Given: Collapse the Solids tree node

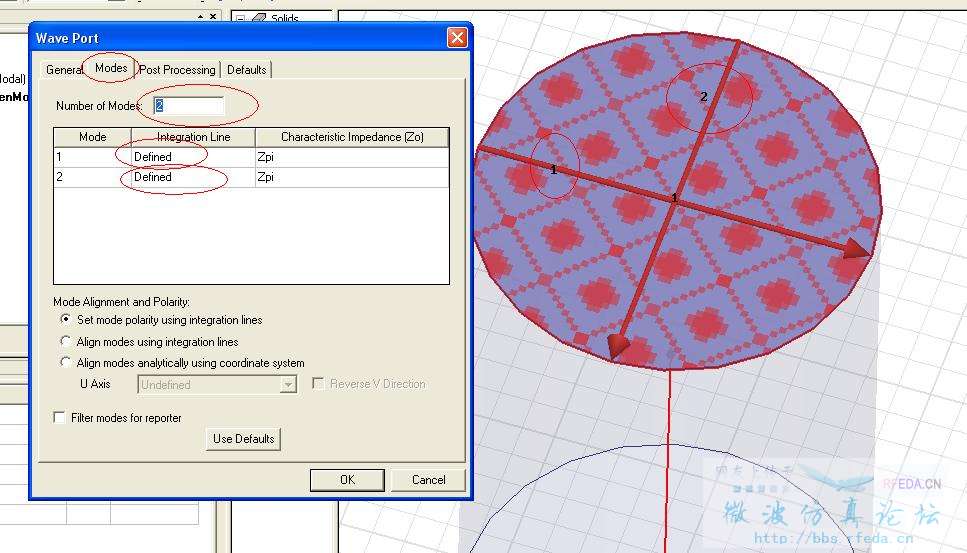Looking at the screenshot, I should click(241, 19).
